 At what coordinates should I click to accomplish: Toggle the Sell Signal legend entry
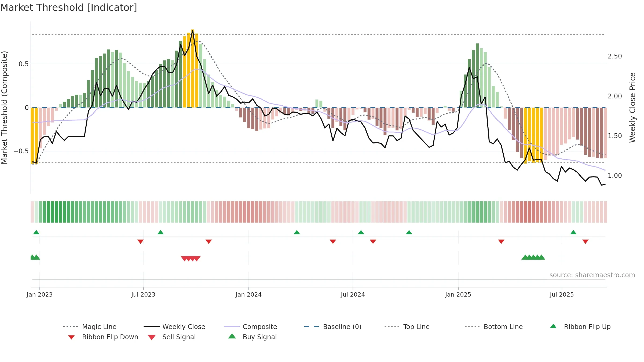(172, 337)
